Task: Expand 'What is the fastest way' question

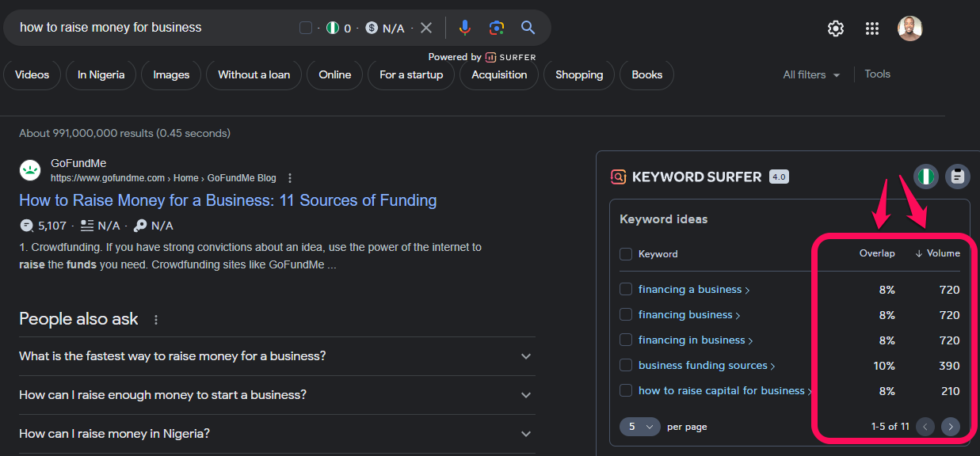Action: (277, 356)
